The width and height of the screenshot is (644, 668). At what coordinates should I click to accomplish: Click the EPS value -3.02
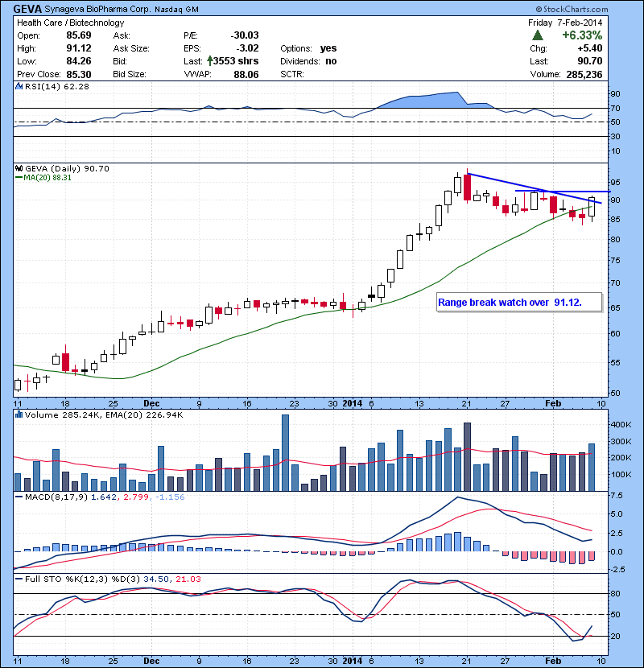pyautogui.click(x=247, y=48)
